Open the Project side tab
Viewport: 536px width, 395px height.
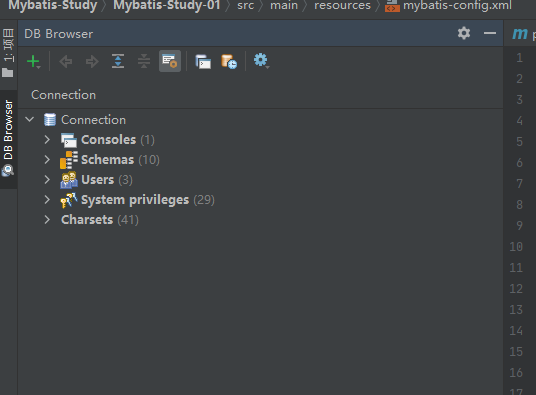(8, 53)
